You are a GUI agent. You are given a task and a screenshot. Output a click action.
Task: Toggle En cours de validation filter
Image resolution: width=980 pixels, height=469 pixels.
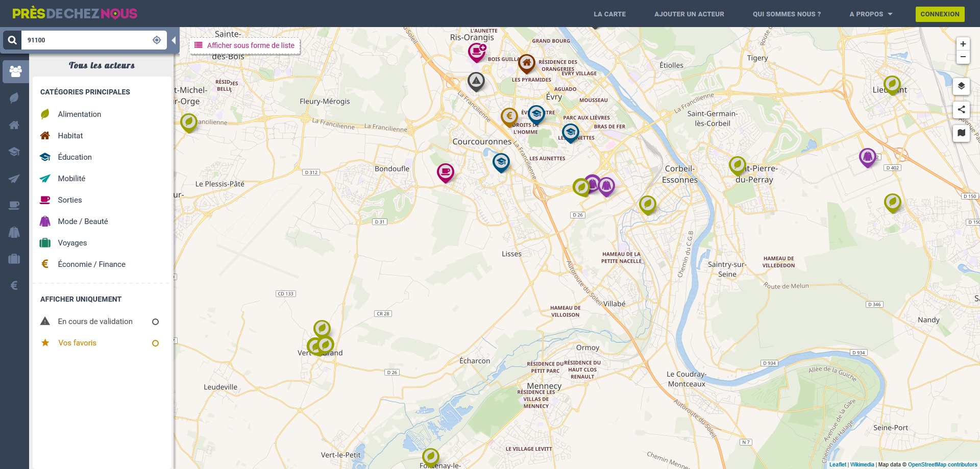pos(156,322)
